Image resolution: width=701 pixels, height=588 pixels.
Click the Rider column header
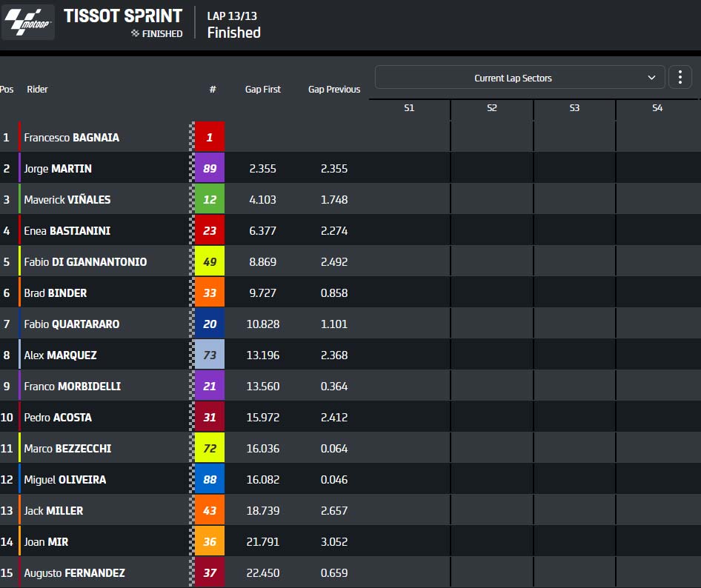coord(37,90)
